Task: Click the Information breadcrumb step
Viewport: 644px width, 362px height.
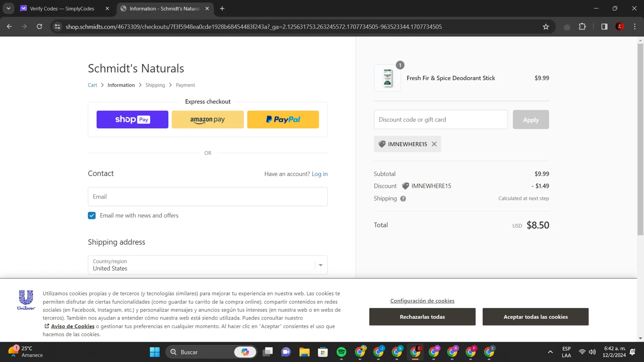Action: point(121,85)
